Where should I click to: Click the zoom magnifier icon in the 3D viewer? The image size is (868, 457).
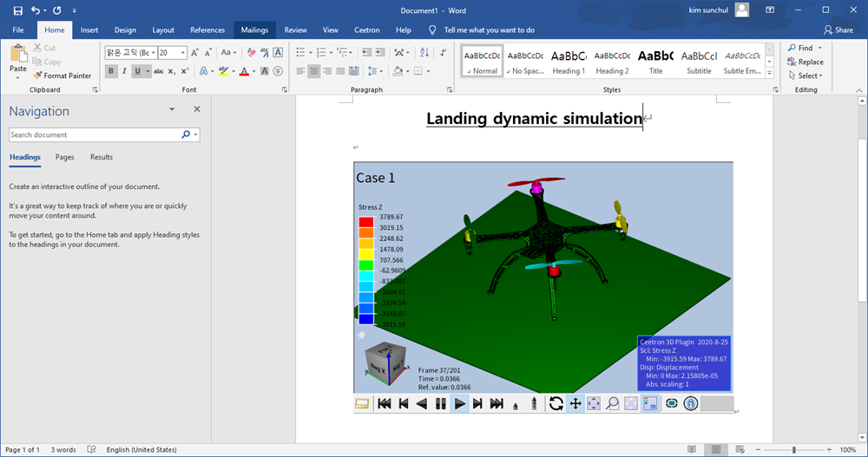pyautogui.click(x=613, y=403)
